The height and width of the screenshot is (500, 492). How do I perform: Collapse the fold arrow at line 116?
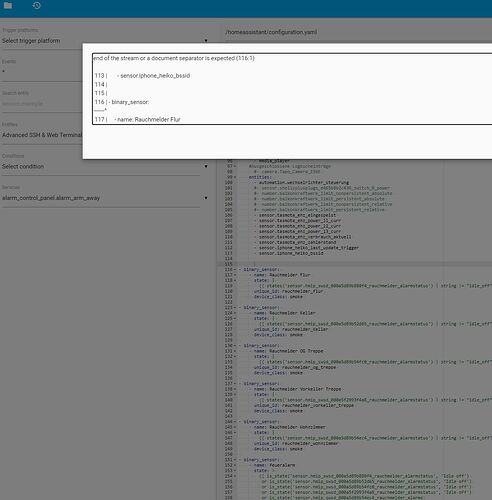[235, 269]
